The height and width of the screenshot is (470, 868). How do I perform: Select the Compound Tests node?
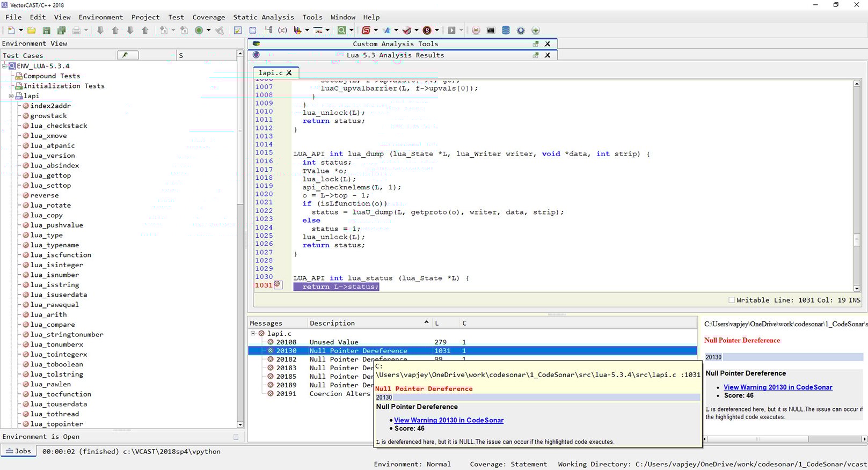(x=52, y=76)
